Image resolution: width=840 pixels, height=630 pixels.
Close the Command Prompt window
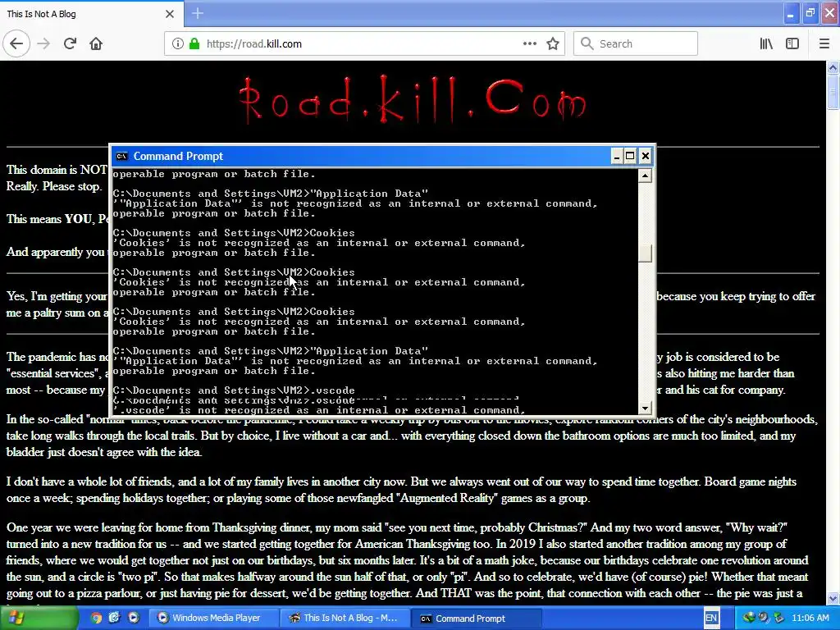tap(645, 156)
